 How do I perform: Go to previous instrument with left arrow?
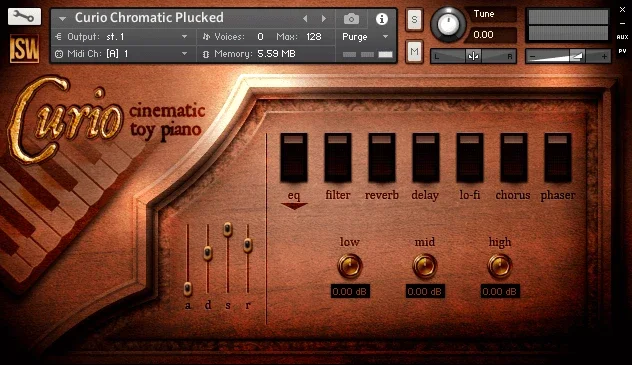click(305, 19)
